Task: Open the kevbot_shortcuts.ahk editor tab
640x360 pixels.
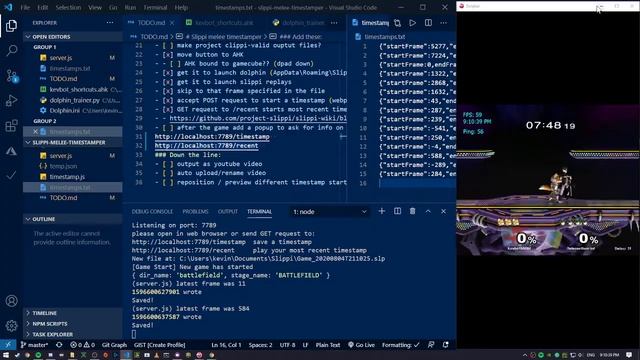Action: 224,23
